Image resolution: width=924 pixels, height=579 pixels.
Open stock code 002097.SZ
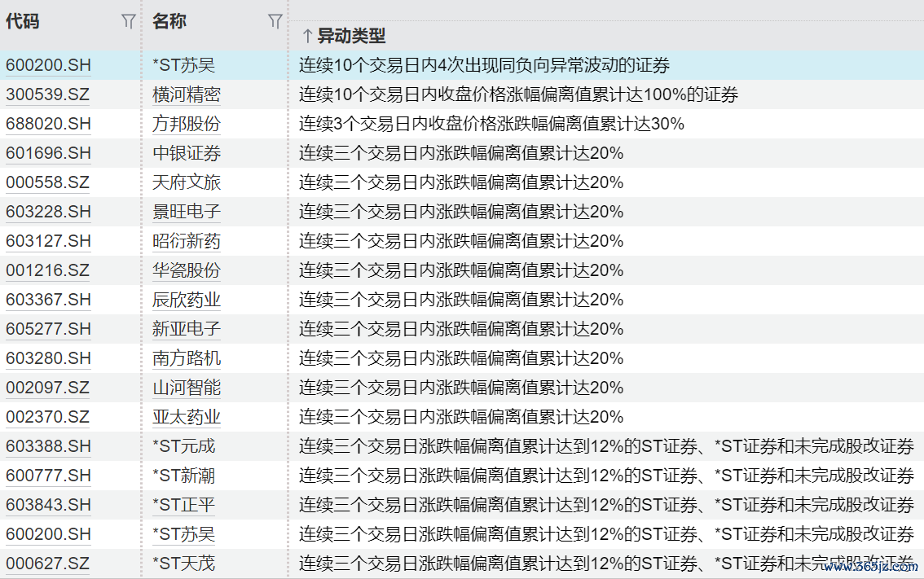coord(48,388)
